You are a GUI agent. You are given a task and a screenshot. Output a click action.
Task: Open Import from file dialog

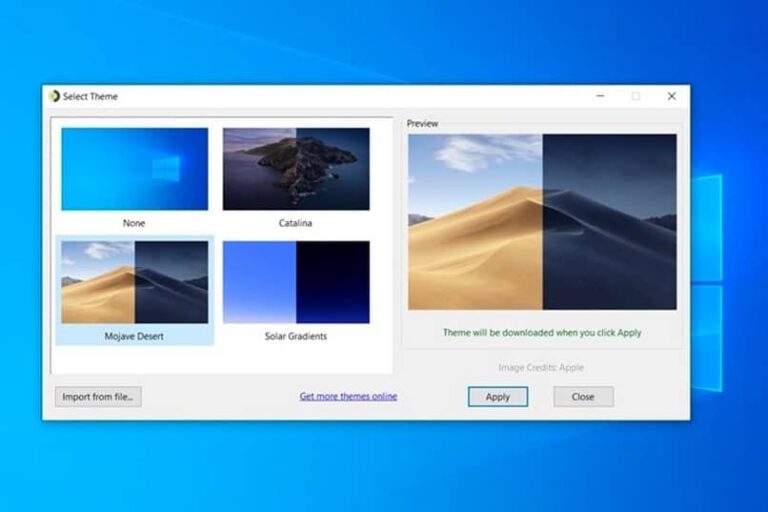[98, 397]
